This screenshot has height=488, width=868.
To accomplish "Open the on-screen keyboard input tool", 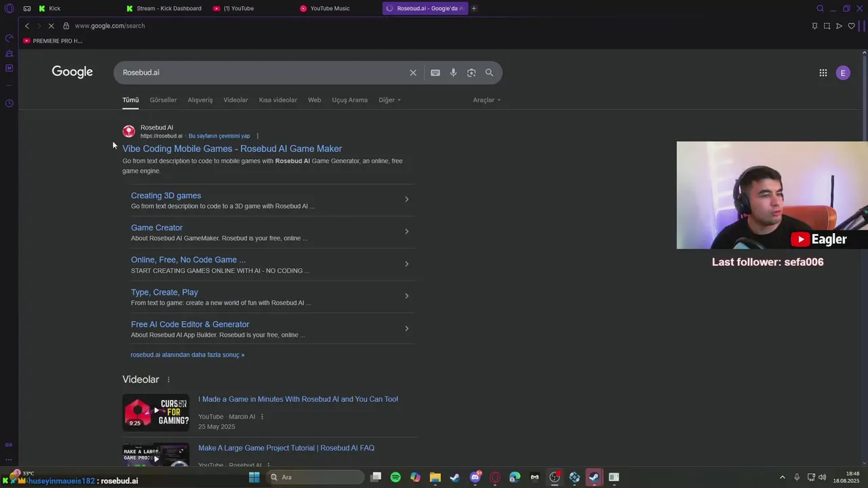I will [435, 73].
